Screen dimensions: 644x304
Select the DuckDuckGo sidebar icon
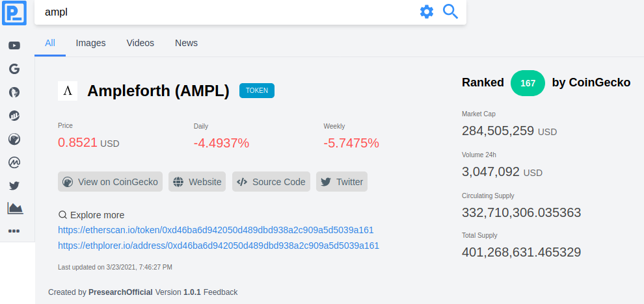click(x=14, y=92)
